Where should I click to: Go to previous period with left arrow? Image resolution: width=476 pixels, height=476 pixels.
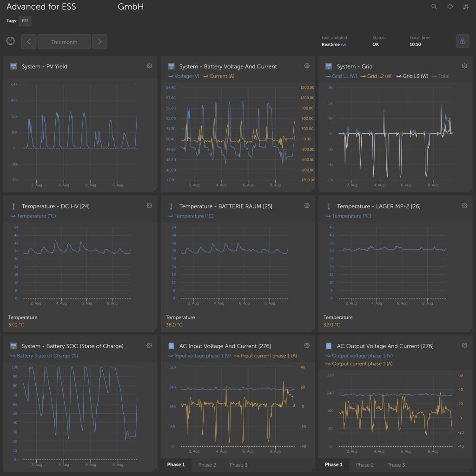pyautogui.click(x=29, y=41)
